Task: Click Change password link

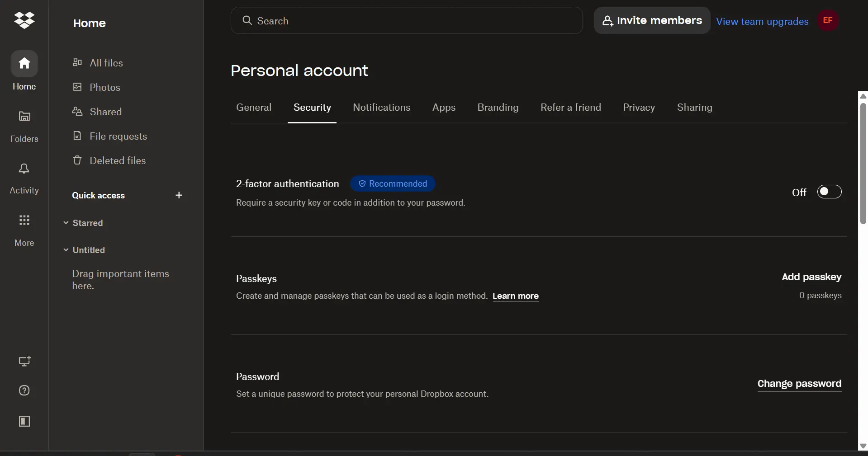Action: coord(799,384)
